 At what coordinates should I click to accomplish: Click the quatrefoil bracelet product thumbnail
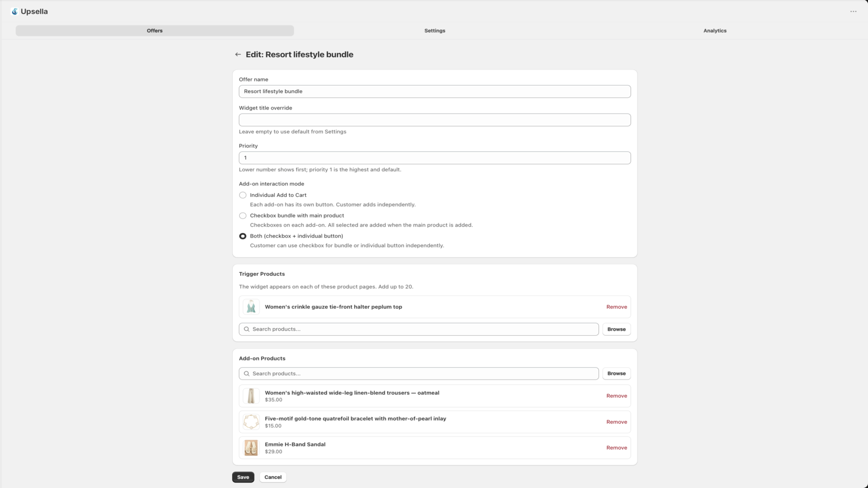(x=251, y=422)
